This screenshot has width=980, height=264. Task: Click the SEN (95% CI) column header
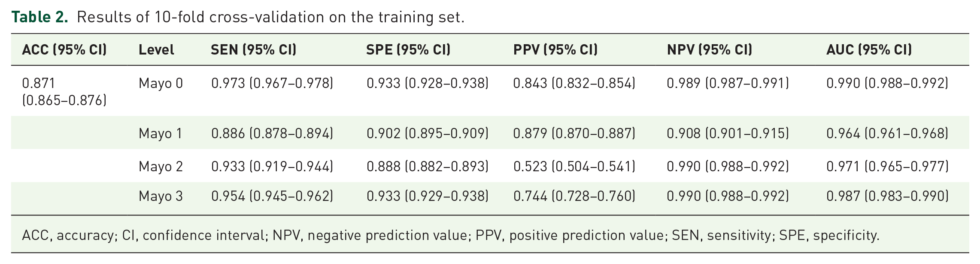(x=254, y=50)
